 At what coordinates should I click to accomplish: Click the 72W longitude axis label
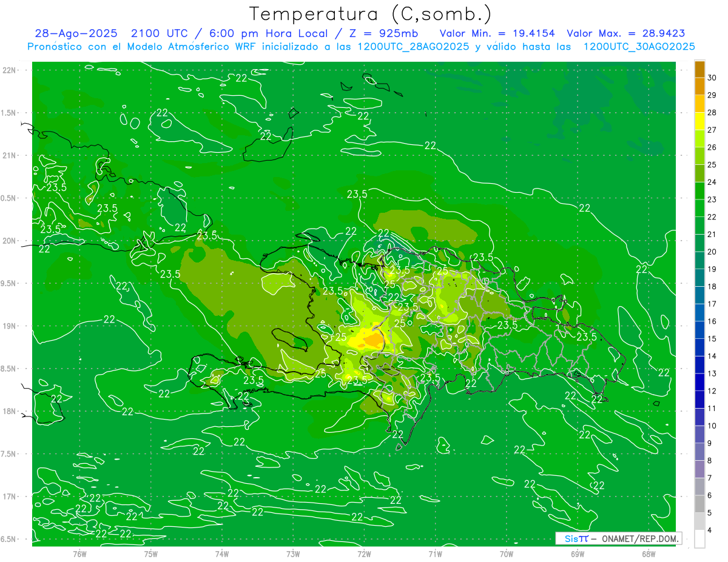364,554
